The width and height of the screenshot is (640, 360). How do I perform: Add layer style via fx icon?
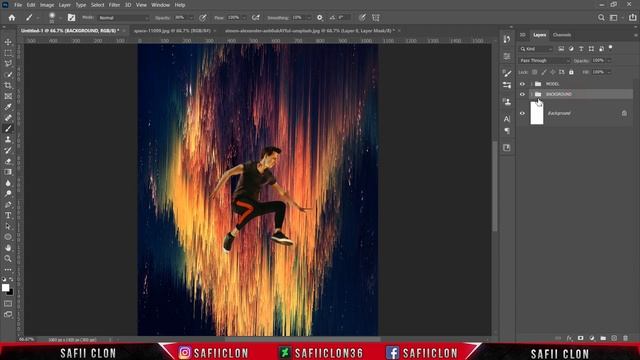click(569, 338)
